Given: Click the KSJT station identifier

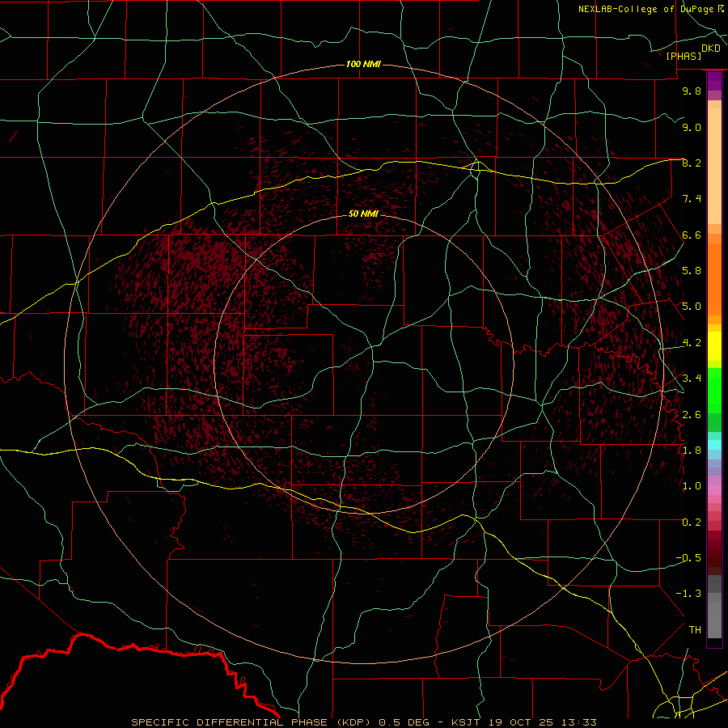Looking at the screenshot, I should (465, 722).
